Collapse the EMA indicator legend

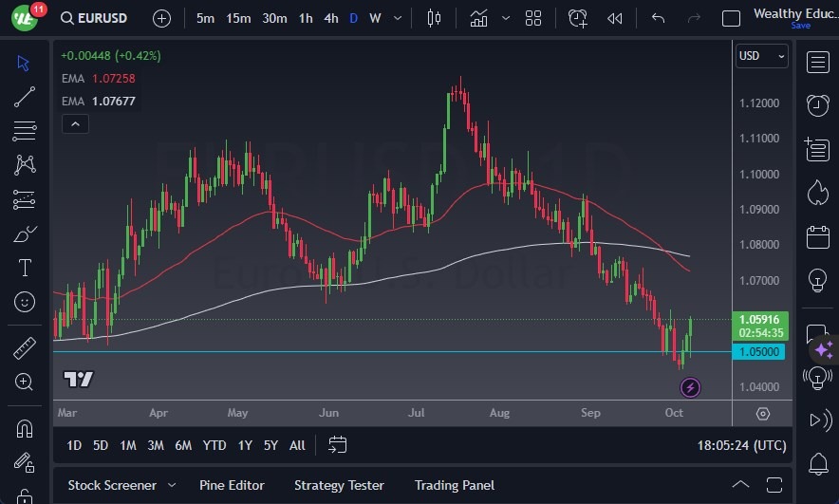click(74, 123)
